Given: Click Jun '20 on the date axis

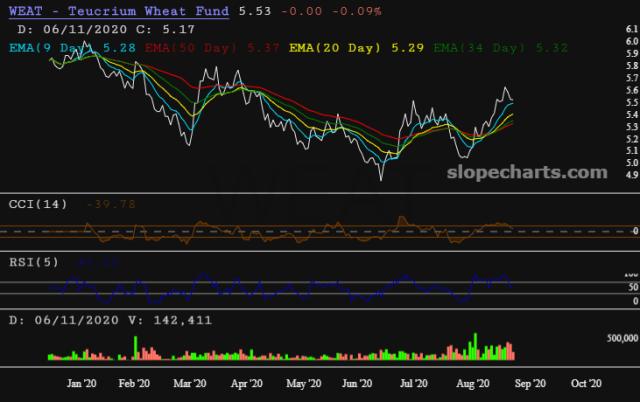Looking at the screenshot, I should tap(357, 383).
